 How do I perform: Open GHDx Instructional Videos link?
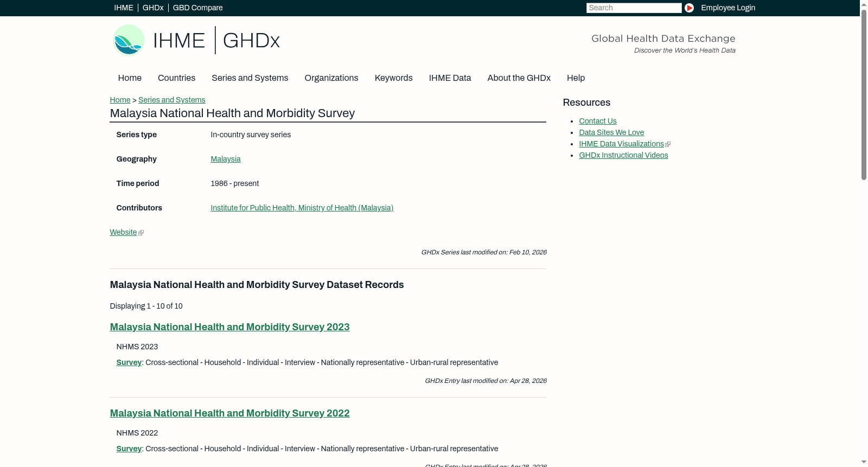623,155
